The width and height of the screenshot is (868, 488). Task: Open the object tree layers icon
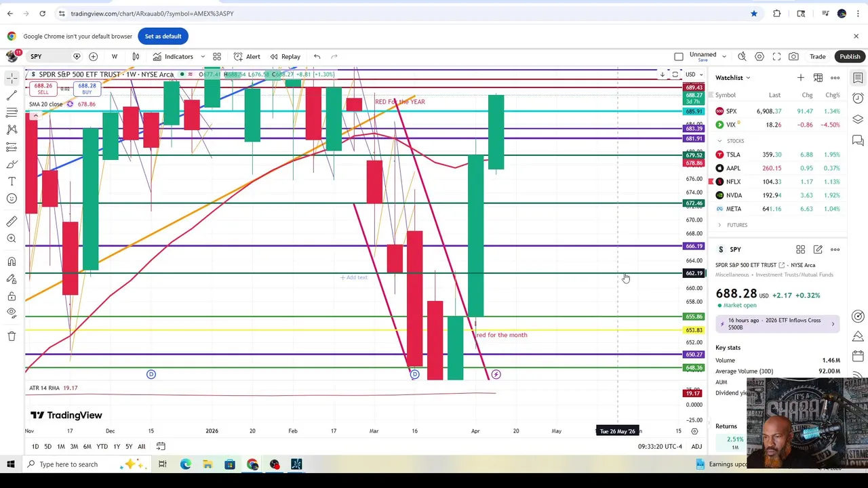click(x=858, y=119)
